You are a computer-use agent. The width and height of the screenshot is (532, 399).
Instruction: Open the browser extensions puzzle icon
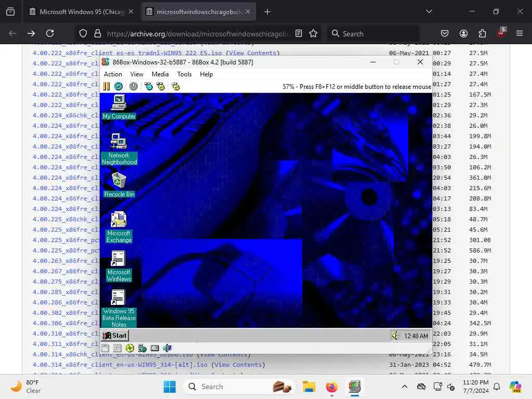coord(482,33)
